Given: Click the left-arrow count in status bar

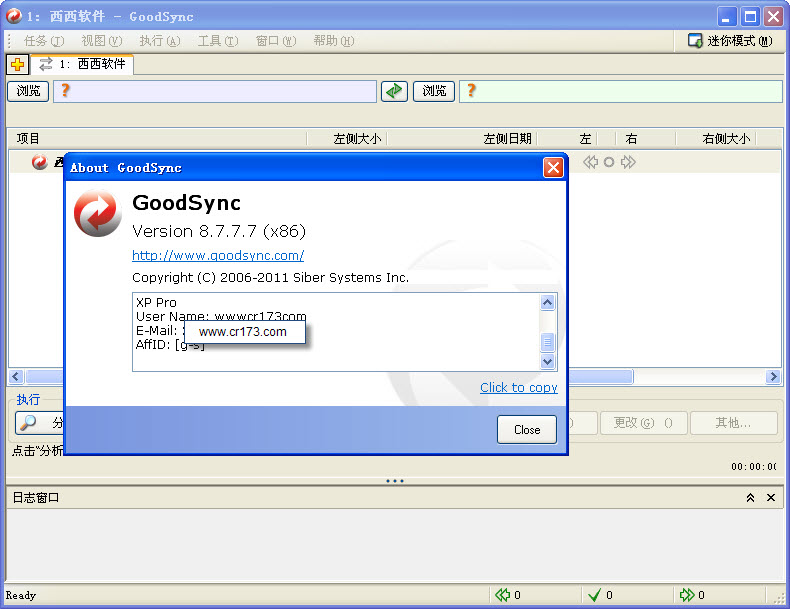Looking at the screenshot, I should tap(508, 595).
